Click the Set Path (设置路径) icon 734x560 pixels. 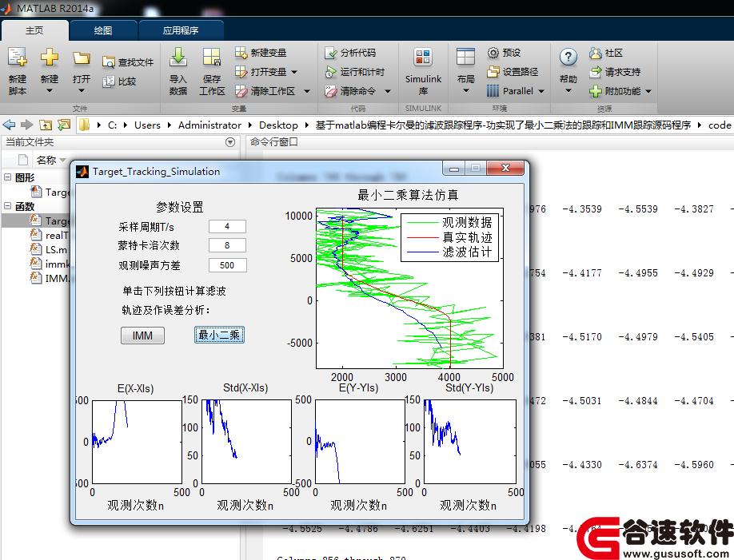click(493, 72)
